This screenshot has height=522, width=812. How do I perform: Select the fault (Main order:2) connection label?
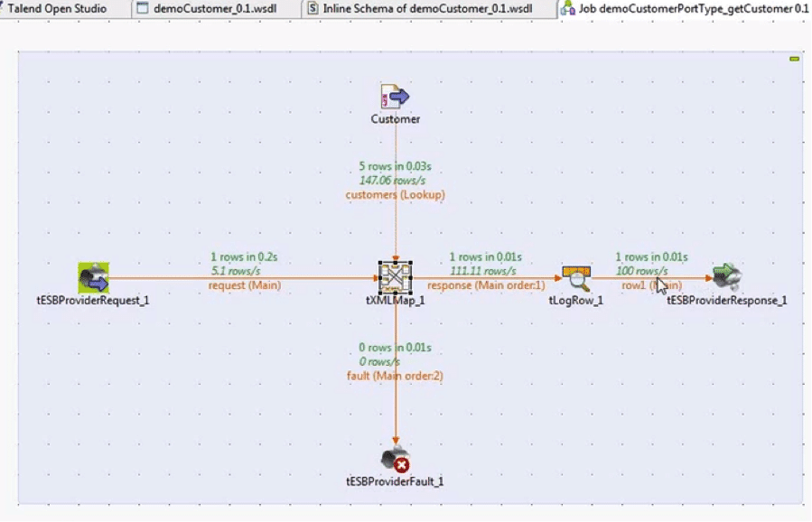(395, 375)
